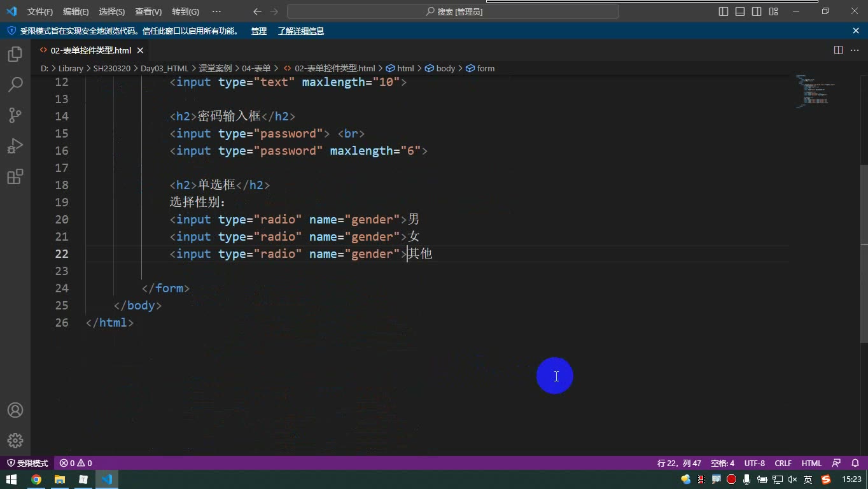Close the 02-表单控件类型.html tab
The height and width of the screenshot is (489, 868).
click(140, 50)
